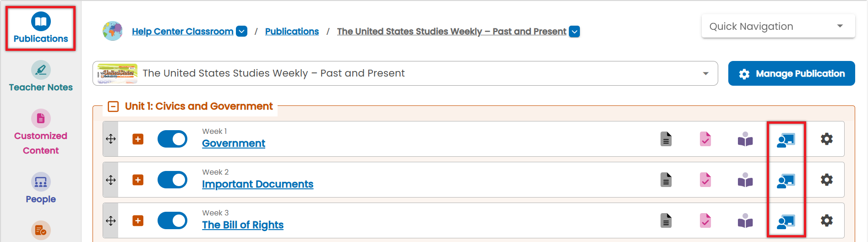Click the purple reader icon in Week 1

tap(745, 139)
